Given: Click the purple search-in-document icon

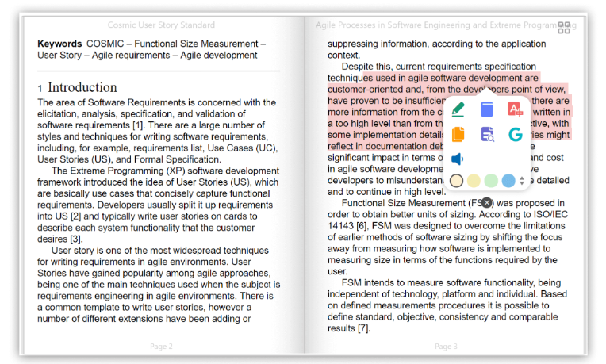Looking at the screenshot, I should (486, 134).
